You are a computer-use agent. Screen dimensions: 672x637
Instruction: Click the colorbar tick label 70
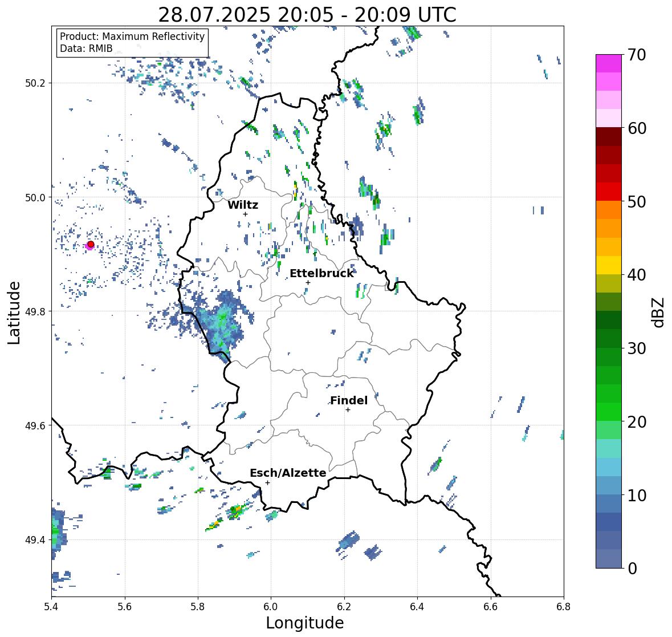pos(637,55)
